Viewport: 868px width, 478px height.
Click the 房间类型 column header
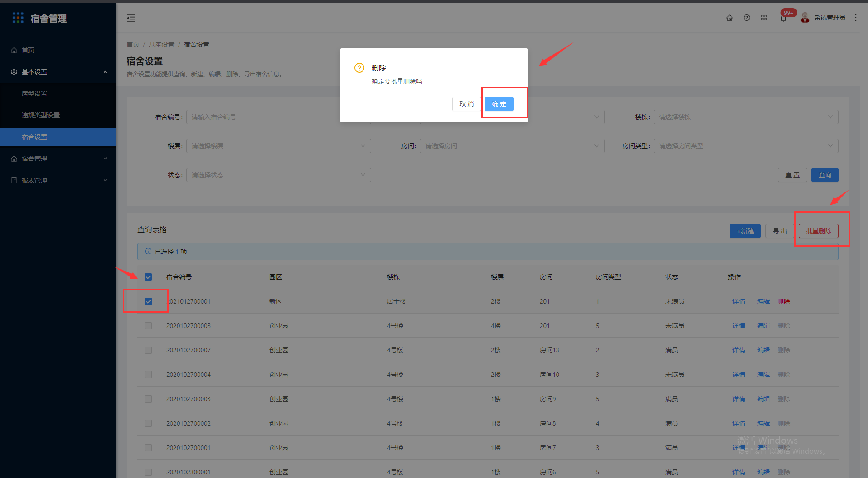pos(609,277)
